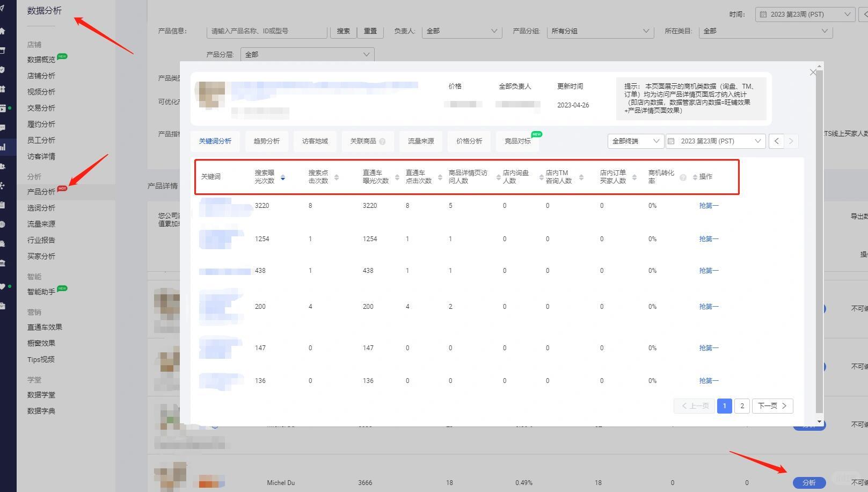Click 搜索 button
This screenshot has width=868, height=492.
coord(344,31)
